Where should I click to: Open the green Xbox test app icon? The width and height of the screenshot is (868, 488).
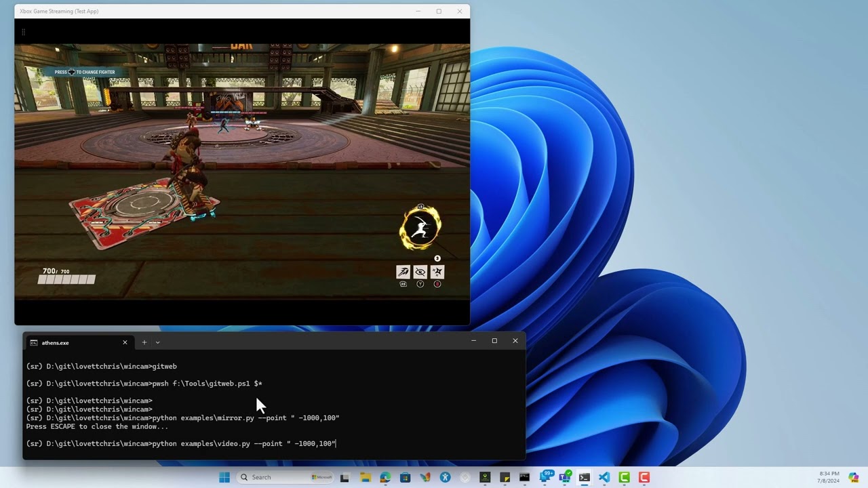pyautogui.click(x=485, y=477)
